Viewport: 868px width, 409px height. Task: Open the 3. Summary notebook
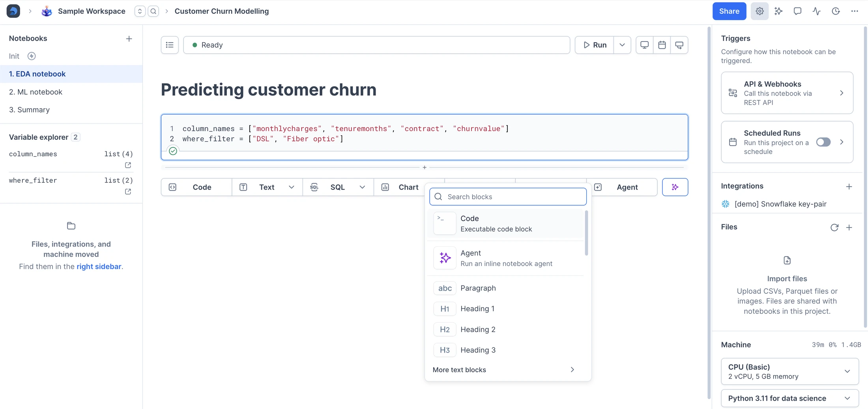[71, 110]
